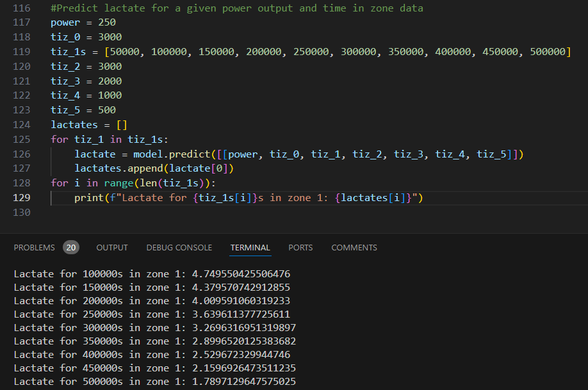Click the variable tiz_0 on line 118

(x=65, y=37)
